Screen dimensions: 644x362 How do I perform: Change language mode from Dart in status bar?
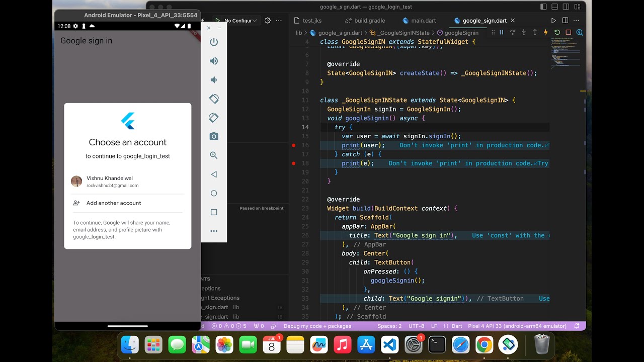[457, 326]
